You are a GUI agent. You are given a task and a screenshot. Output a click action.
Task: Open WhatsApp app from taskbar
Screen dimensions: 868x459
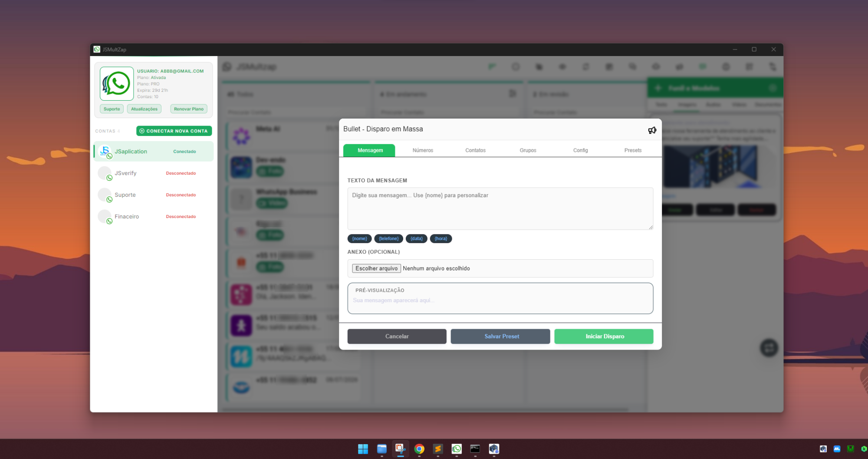pos(457,449)
